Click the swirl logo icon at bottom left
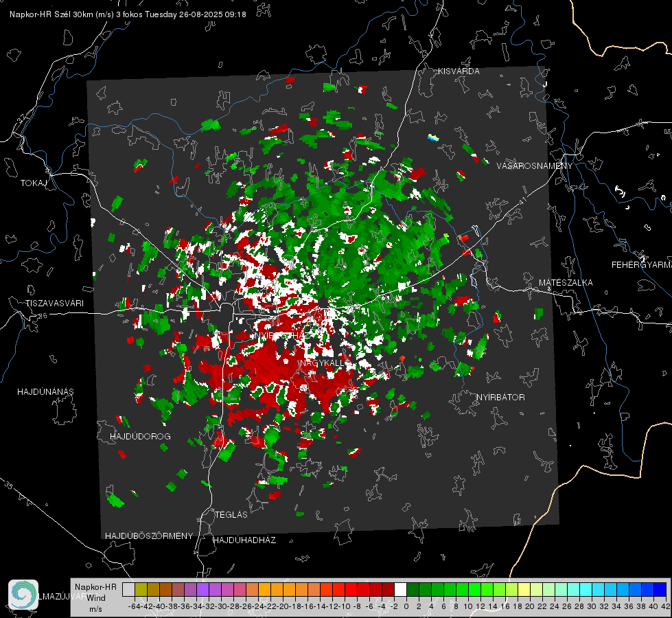The height and width of the screenshot is (618, 672). click(23, 595)
